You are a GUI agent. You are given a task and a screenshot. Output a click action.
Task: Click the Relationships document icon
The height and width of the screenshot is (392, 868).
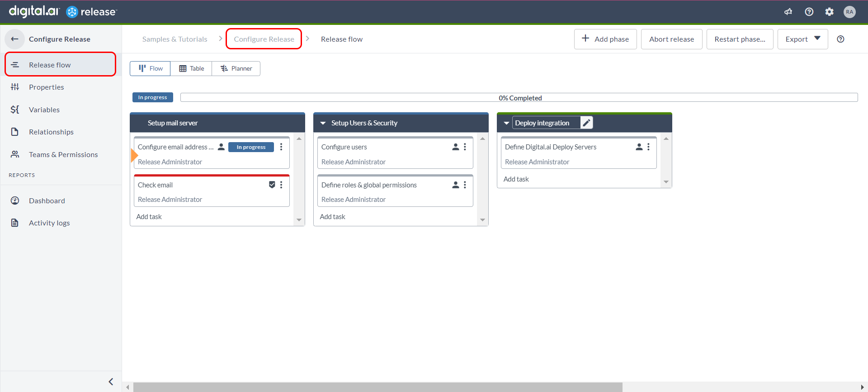click(x=15, y=132)
